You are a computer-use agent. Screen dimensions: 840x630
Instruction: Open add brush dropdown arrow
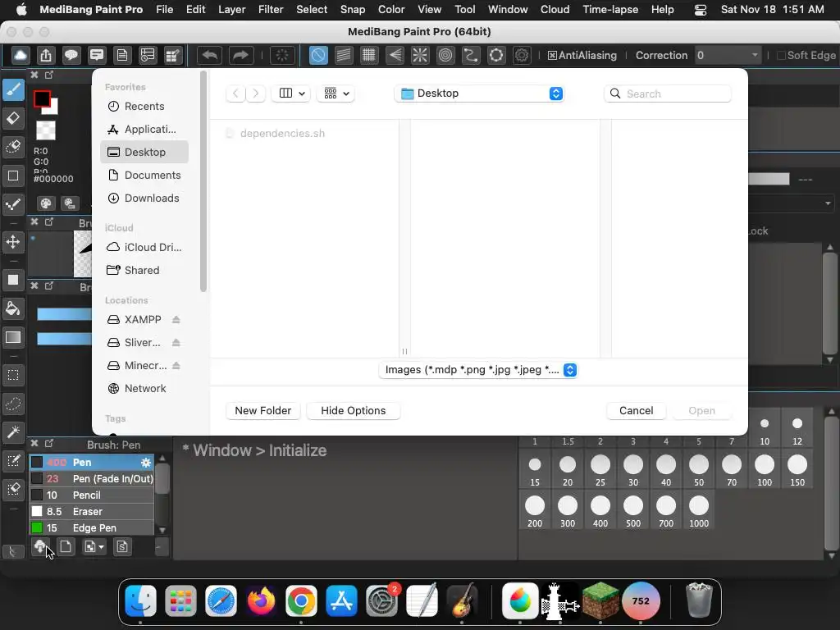point(101,547)
